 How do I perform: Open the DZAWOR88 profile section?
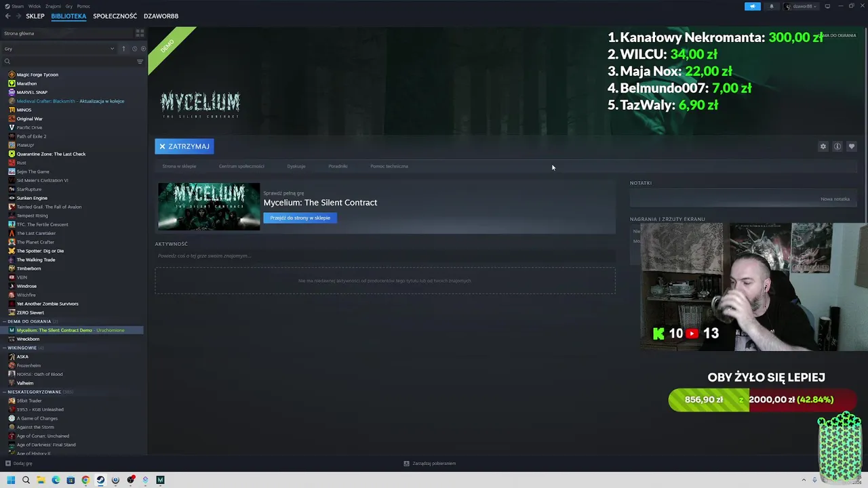tap(161, 16)
